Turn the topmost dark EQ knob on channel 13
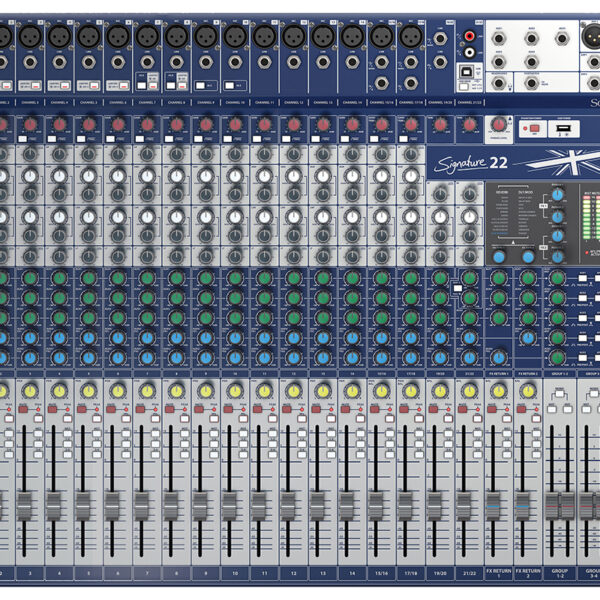Viewport: 600px width, 600px height. coord(323,155)
